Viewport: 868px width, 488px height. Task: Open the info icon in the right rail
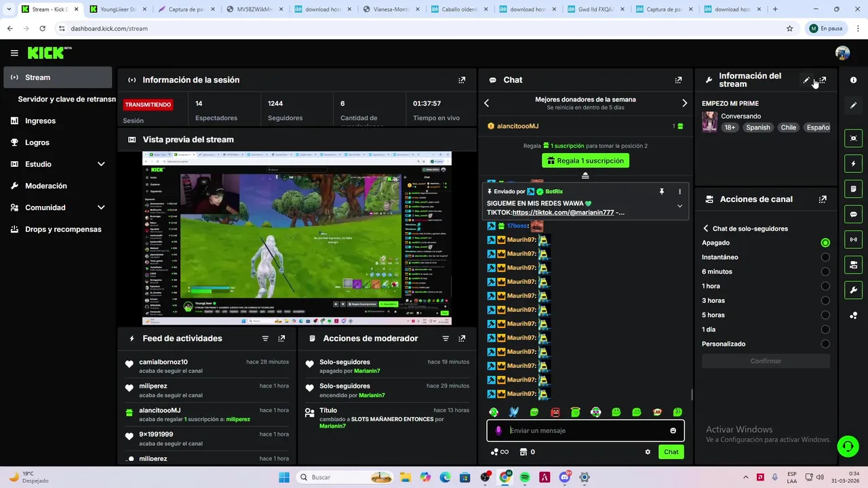[x=853, y=80]
